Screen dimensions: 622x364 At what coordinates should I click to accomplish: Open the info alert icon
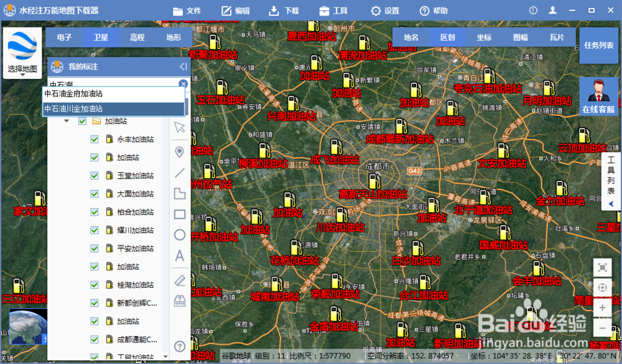(x=533, y=11)
